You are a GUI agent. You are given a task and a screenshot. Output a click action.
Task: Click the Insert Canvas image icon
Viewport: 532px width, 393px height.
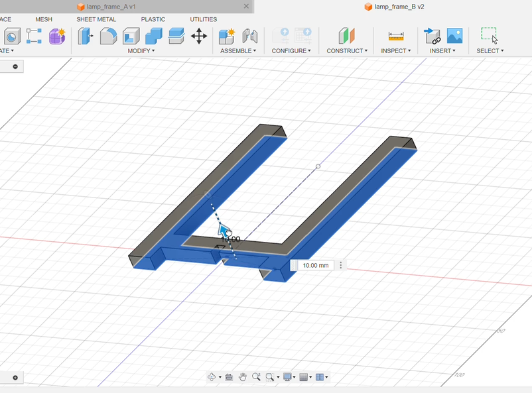454,36
